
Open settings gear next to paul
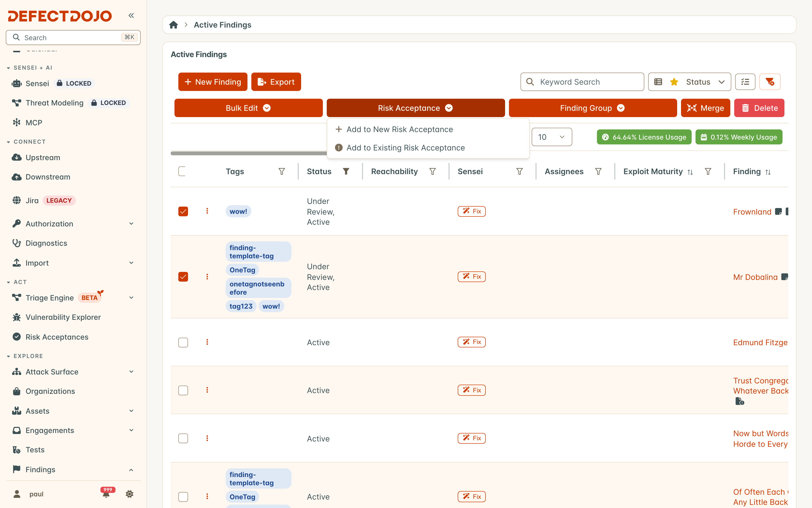coord(130,493)
